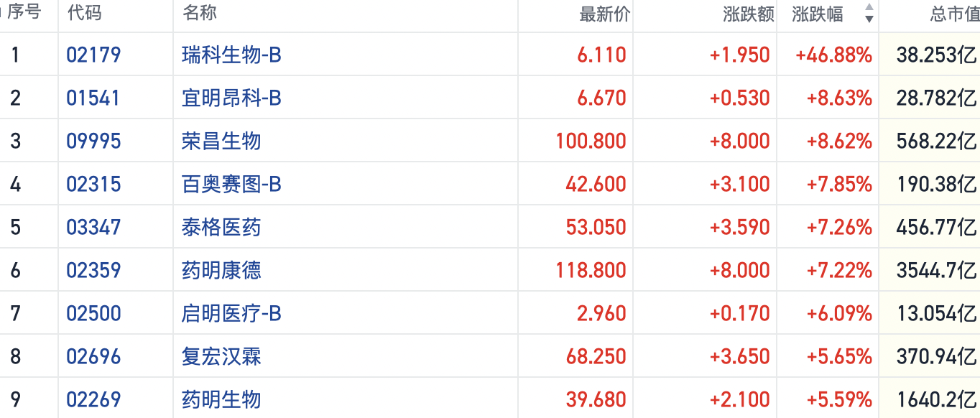Click stock code 02500

[x=93, y=313]
